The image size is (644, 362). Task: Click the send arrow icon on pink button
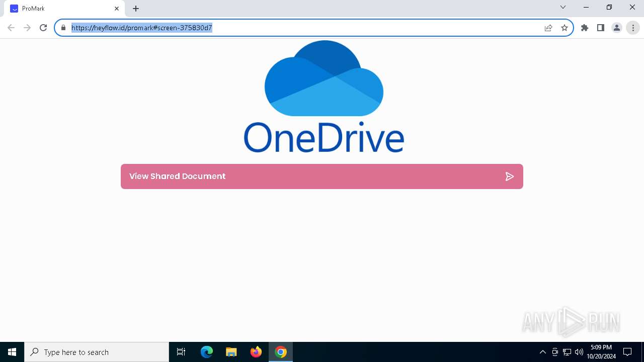point(509,176)
